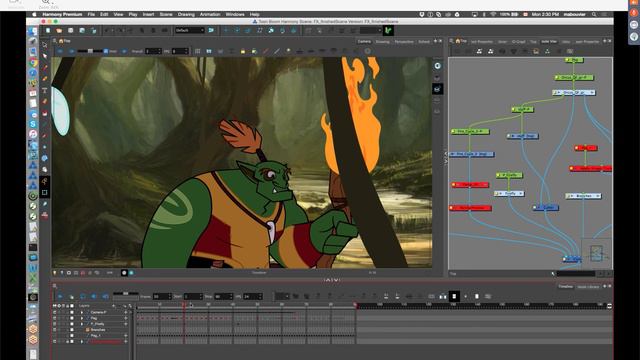
Task: Expand the red layer at the bottom of the timeline
Action: point(82,341)
